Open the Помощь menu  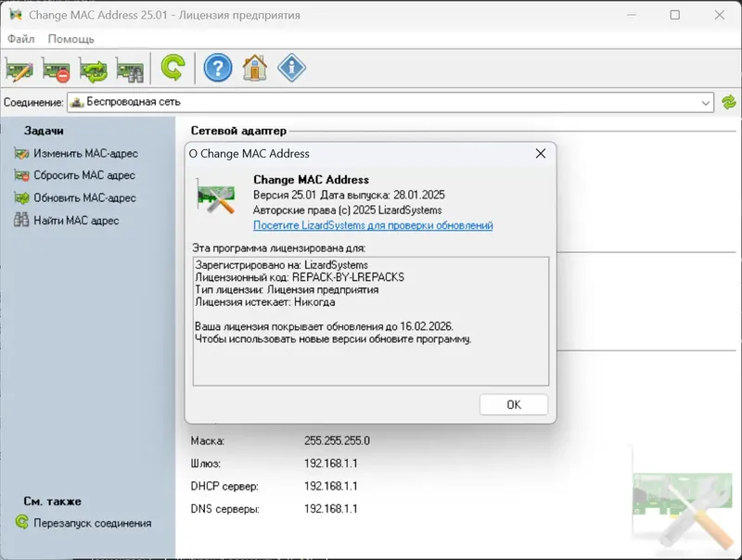pyautogui.click(x=71, y=39)
